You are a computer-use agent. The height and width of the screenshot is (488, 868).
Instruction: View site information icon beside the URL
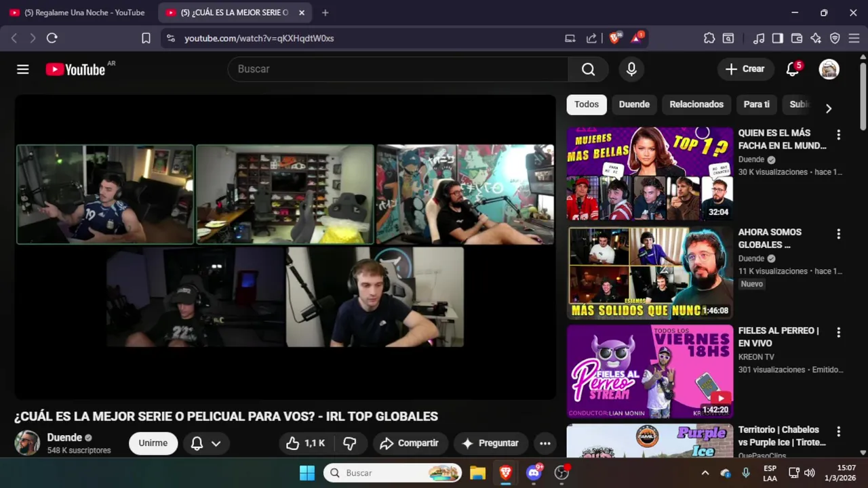tap(170, 39)
